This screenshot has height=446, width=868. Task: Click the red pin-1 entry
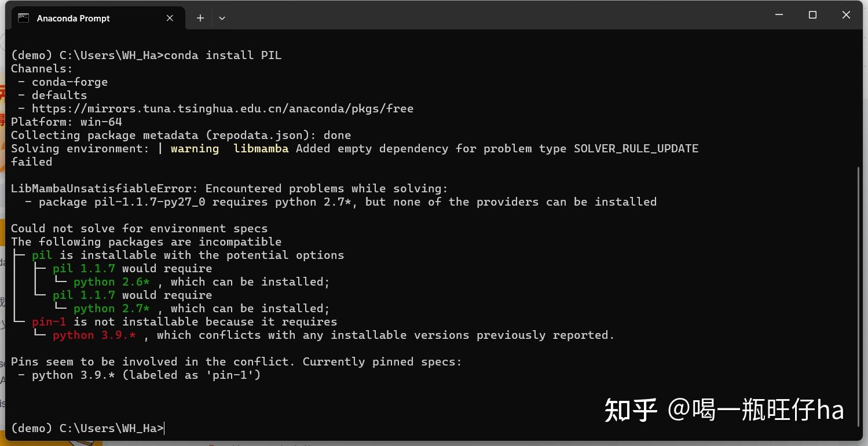coord(49,321)
